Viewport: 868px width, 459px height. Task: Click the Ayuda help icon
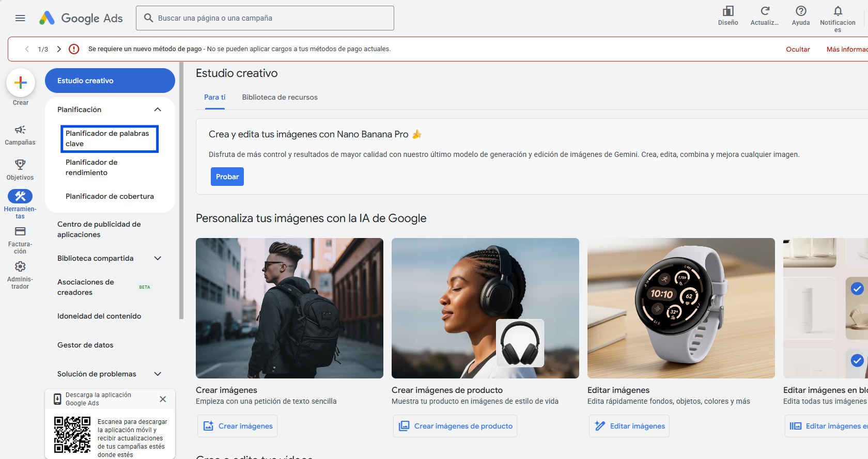800,11
